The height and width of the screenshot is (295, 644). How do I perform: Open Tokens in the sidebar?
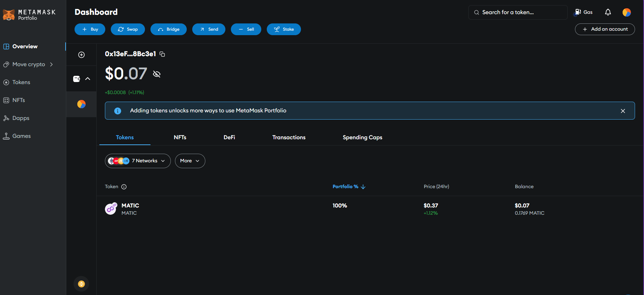21,82
